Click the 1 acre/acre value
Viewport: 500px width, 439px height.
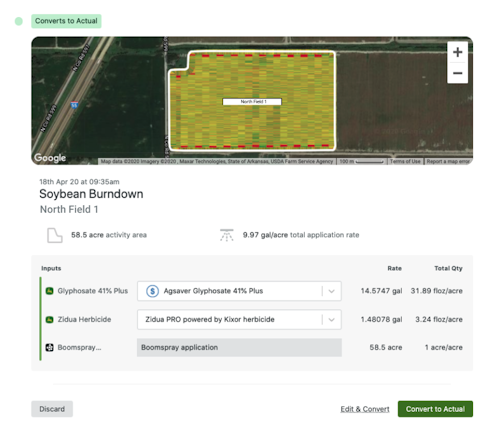pyautogui.click(x=444, y=348)
